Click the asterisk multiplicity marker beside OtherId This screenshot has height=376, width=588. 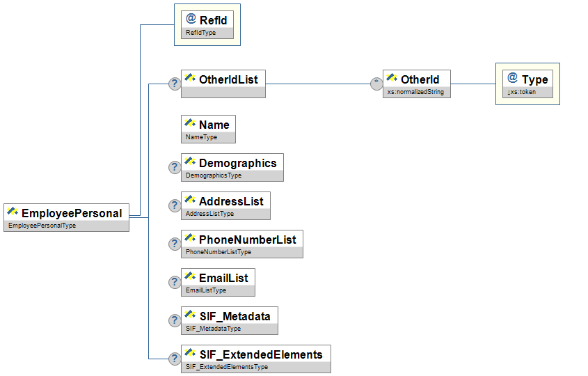[376, 84]
